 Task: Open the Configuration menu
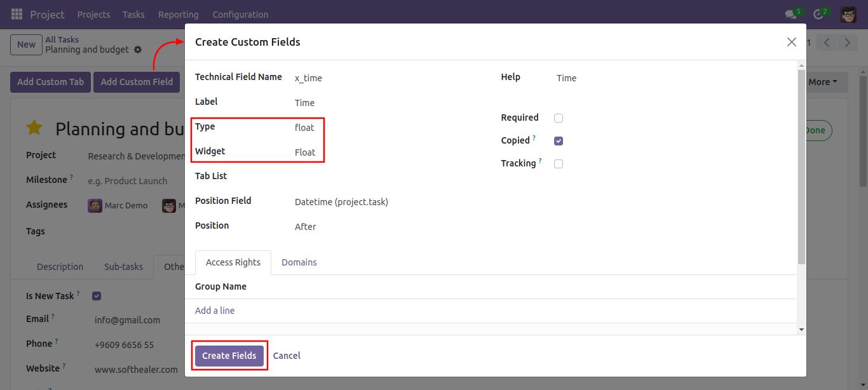point(240,14)
